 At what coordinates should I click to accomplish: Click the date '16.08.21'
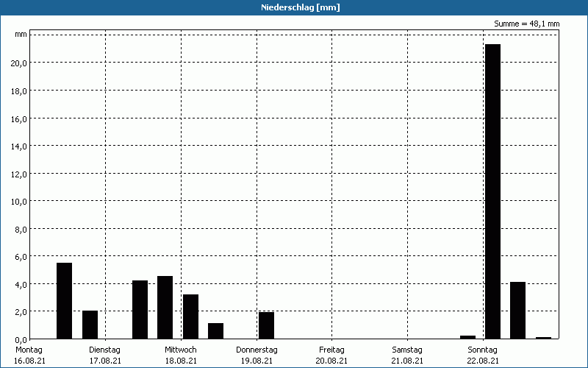[29, 361]
